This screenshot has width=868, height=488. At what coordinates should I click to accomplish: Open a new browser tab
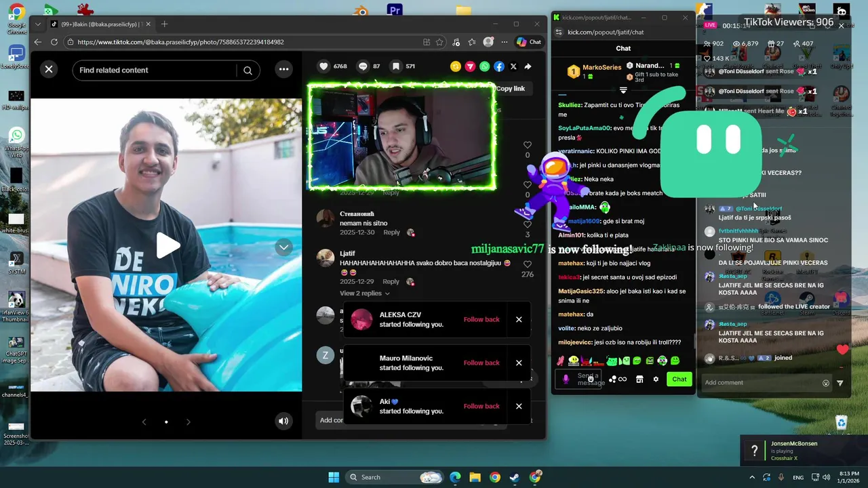click(164, 24)
